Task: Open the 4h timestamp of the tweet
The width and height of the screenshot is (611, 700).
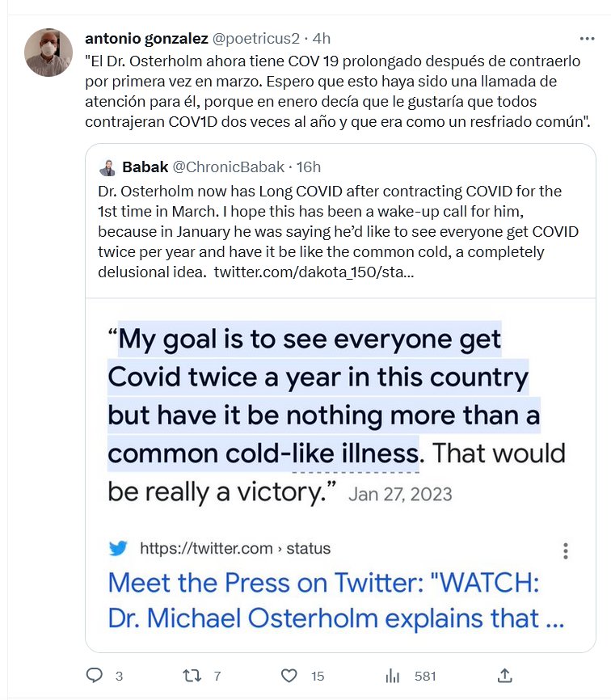Action: [322, 38]
